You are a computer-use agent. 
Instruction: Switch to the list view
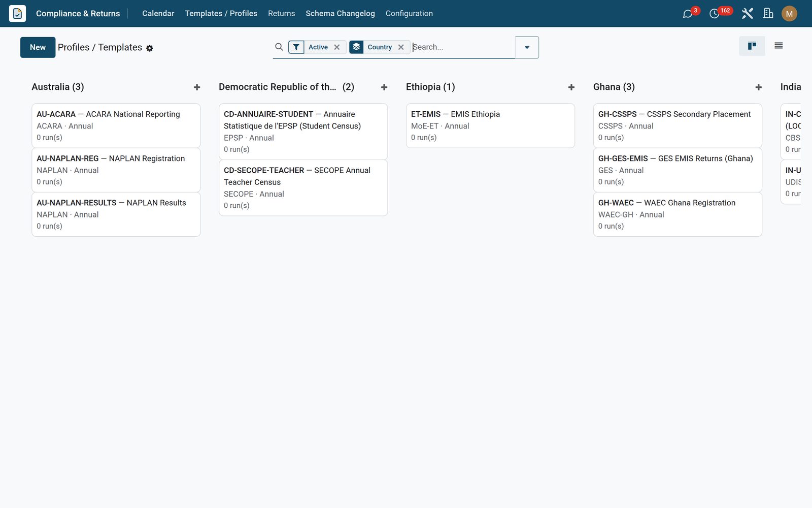779,46
